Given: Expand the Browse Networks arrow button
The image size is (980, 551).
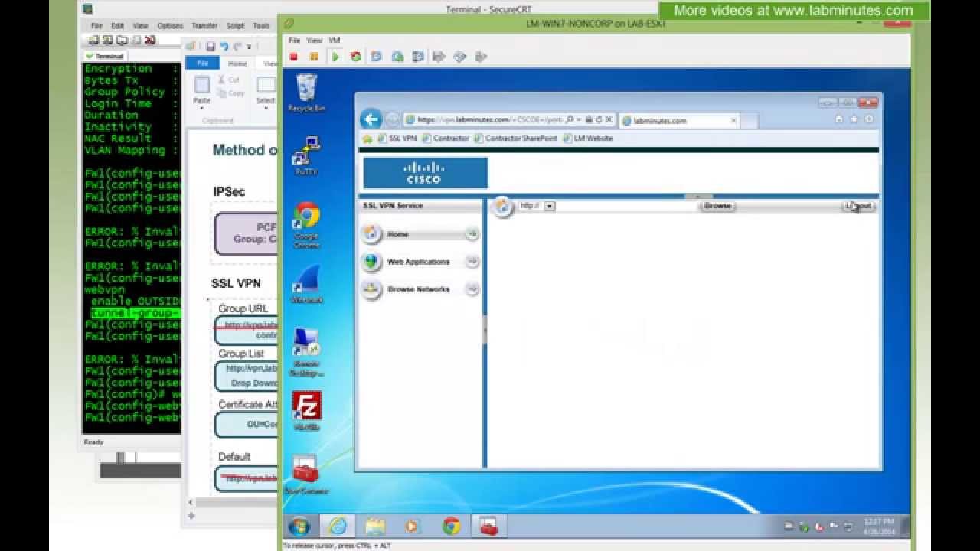Looking at the screenshot, I should (x=472, y=289).
